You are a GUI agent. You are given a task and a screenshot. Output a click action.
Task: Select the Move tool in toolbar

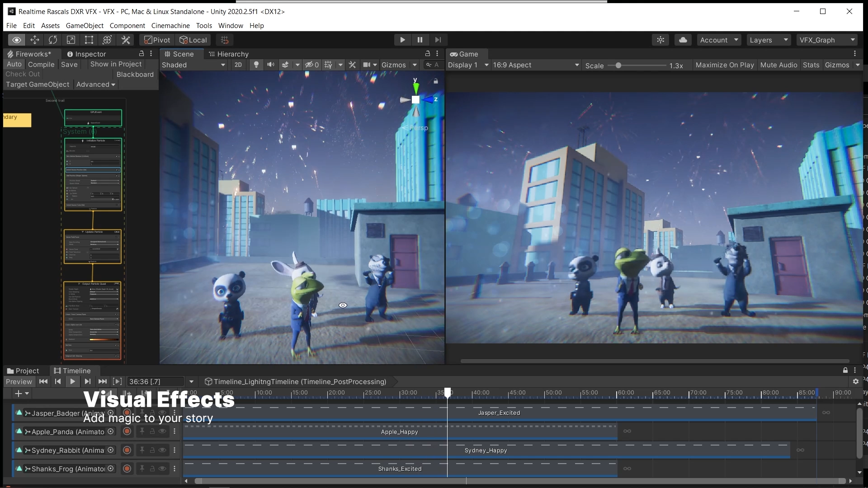[x=35, y=40]
